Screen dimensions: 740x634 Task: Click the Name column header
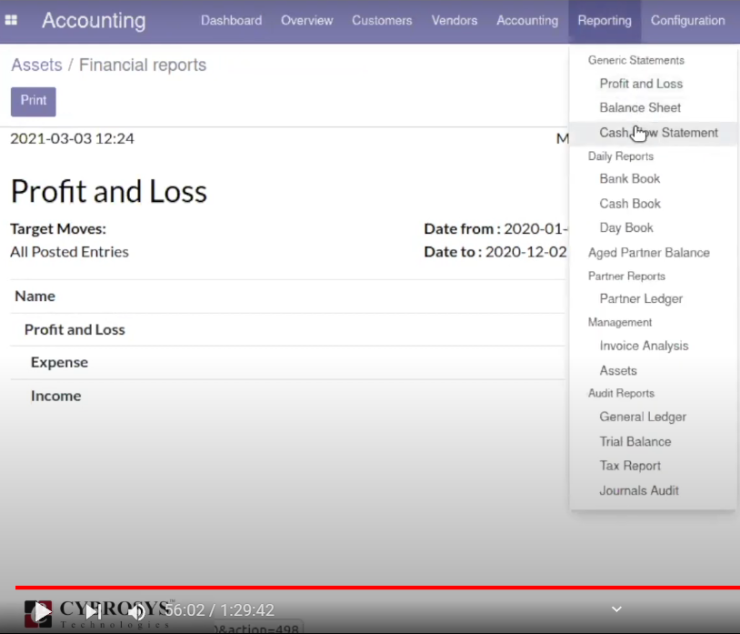(35, 296)
